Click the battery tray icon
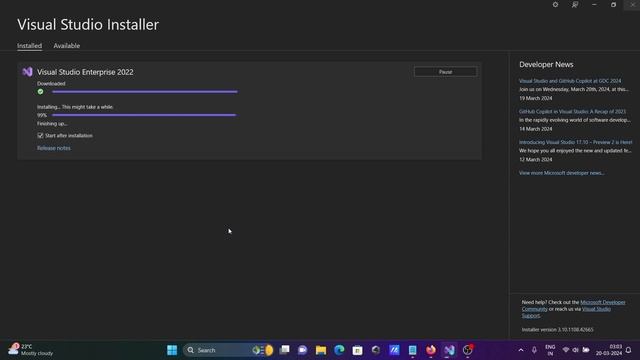The width and height of the screenshot is (640, 360). (586, 350)
